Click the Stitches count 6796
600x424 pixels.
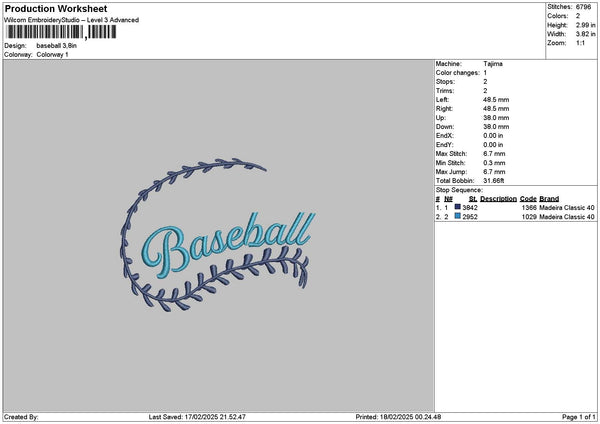point(584,6)
